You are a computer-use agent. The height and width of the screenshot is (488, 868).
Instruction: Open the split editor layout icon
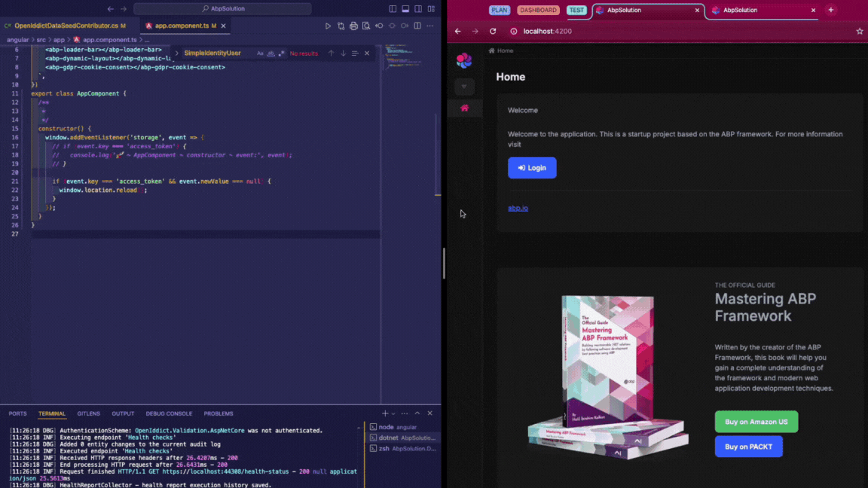point(417,26)
